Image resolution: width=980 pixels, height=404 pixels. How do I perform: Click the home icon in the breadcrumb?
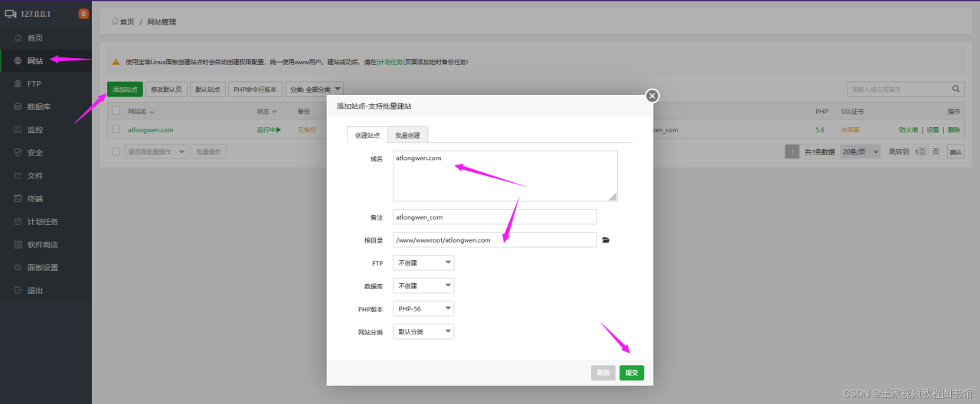[115, 21]
